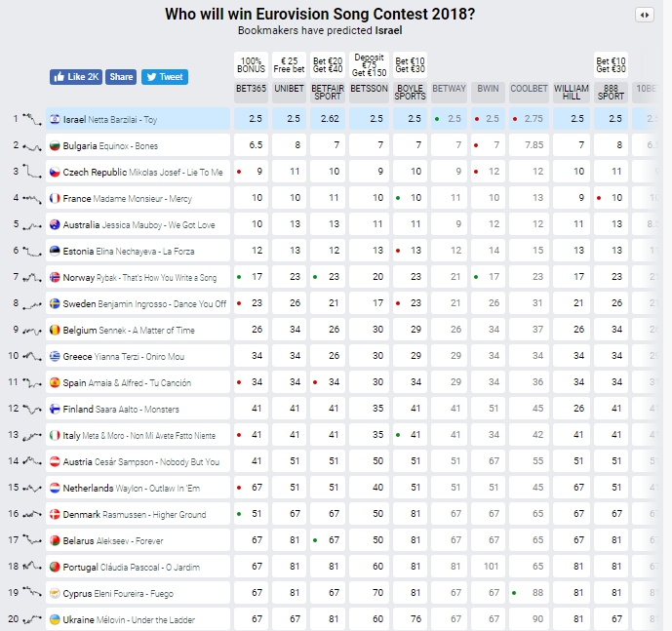Open Cyprus Eleni Foureira - Fuego entry
The height and width of the screenshot is (631, 672).
point(133,593)
